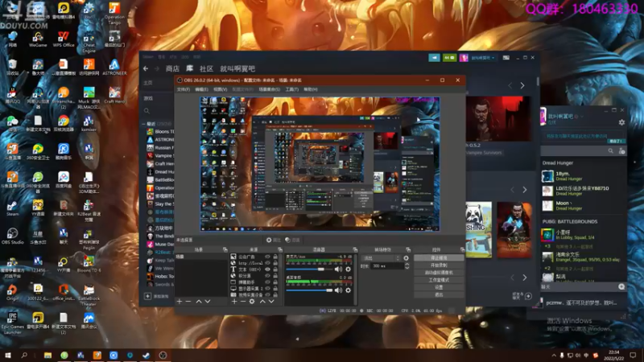Open Steam library search magnifier

147,111
